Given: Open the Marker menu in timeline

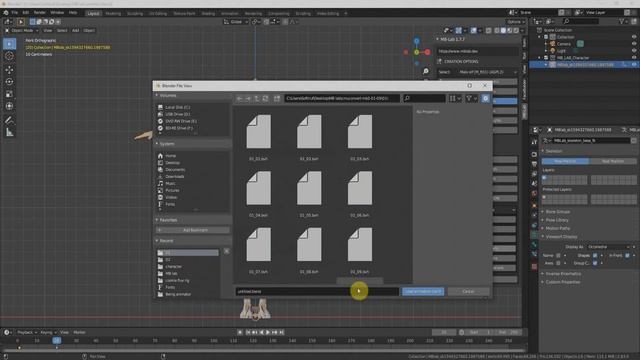Looking at the screenshot, I should 79,333.
